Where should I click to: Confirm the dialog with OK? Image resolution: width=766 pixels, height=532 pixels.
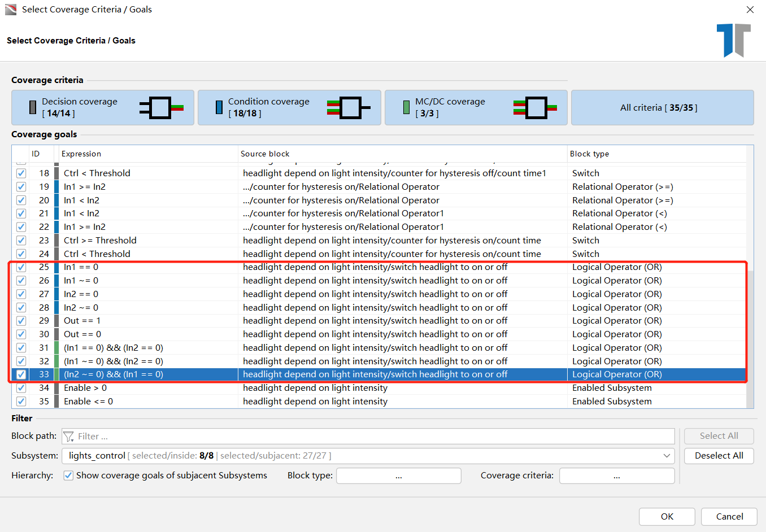[667, 516]
